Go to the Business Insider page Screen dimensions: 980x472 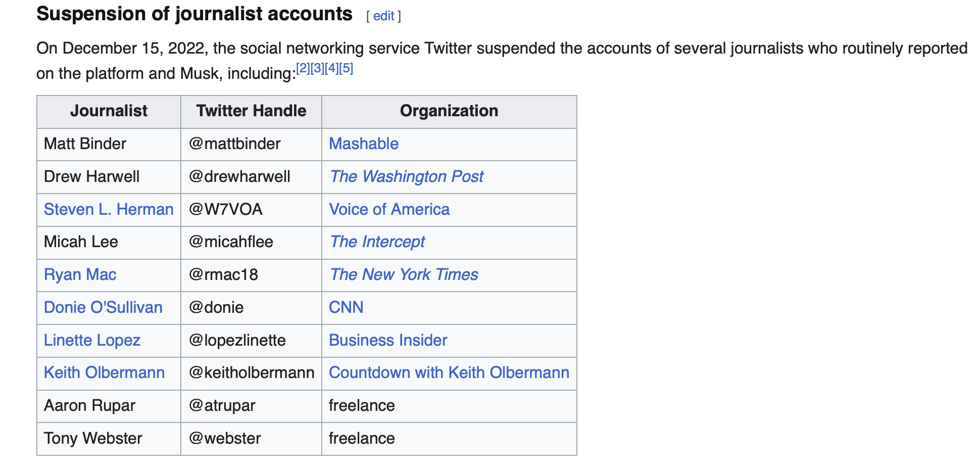[388, 340]
